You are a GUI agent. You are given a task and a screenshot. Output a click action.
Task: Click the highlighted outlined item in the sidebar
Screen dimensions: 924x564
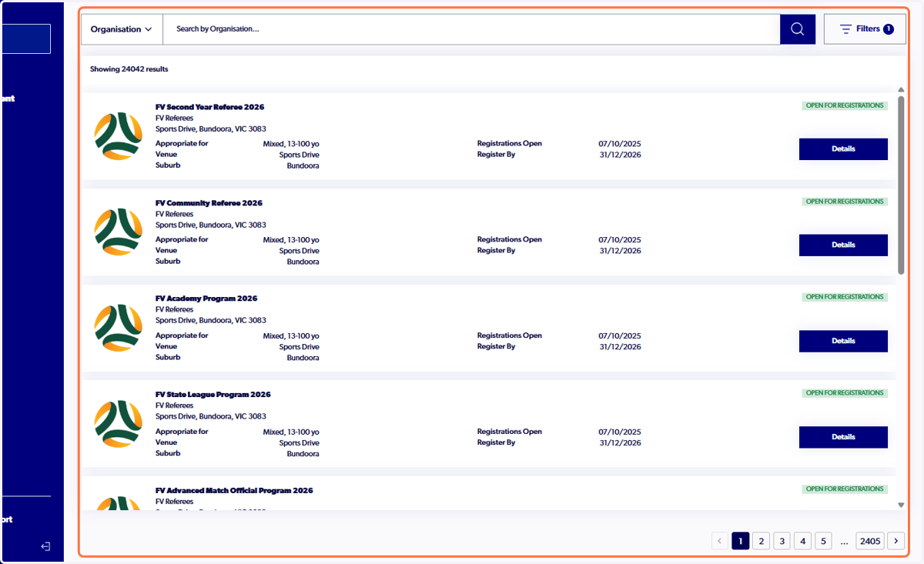pos(25,38)
